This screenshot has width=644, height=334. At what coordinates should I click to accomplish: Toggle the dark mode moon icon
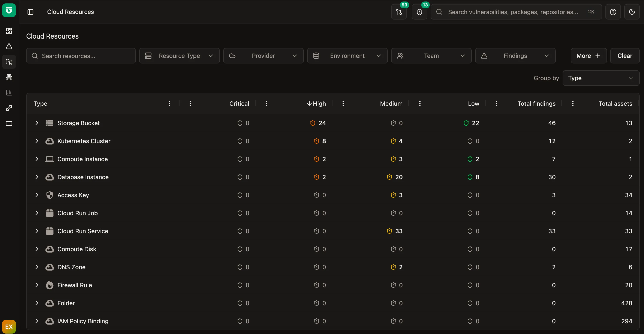point(632,12)
